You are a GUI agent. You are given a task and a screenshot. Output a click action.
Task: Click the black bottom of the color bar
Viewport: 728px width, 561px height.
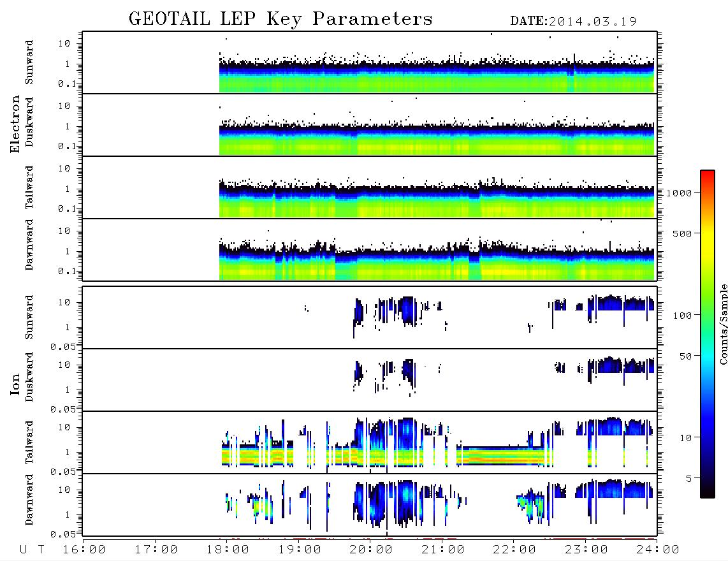708,492
